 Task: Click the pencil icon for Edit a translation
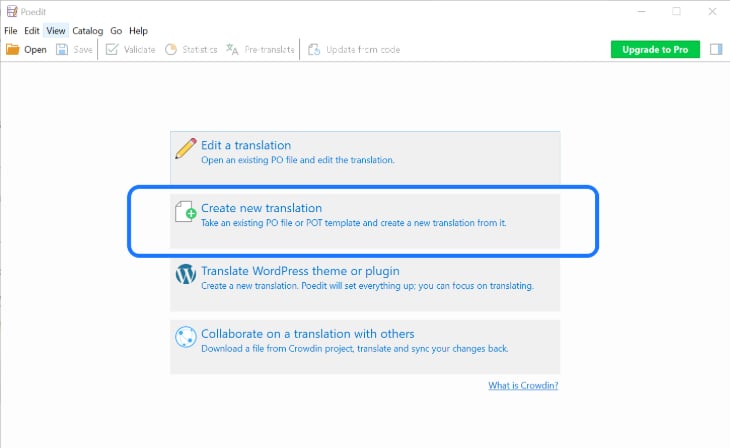coord(186,149)
